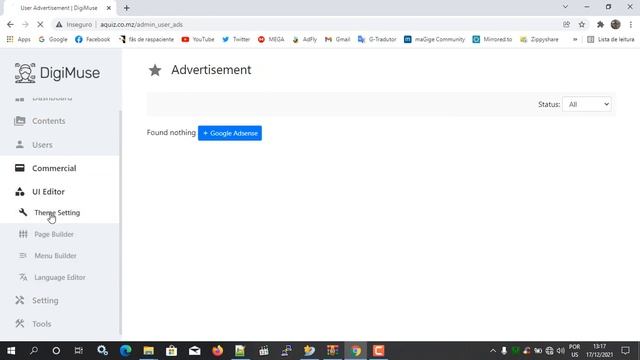
Task: Open Facebook bookmark
Action: tap(93, 39)
